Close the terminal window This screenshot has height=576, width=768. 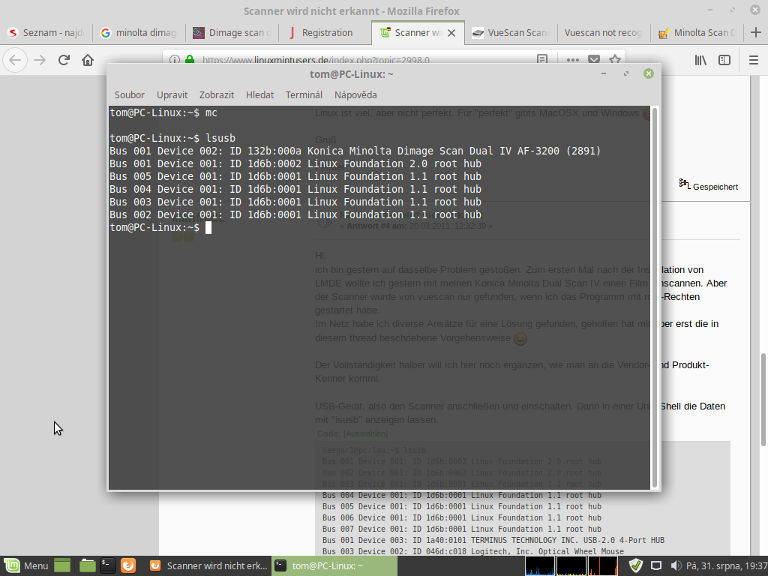648,74
